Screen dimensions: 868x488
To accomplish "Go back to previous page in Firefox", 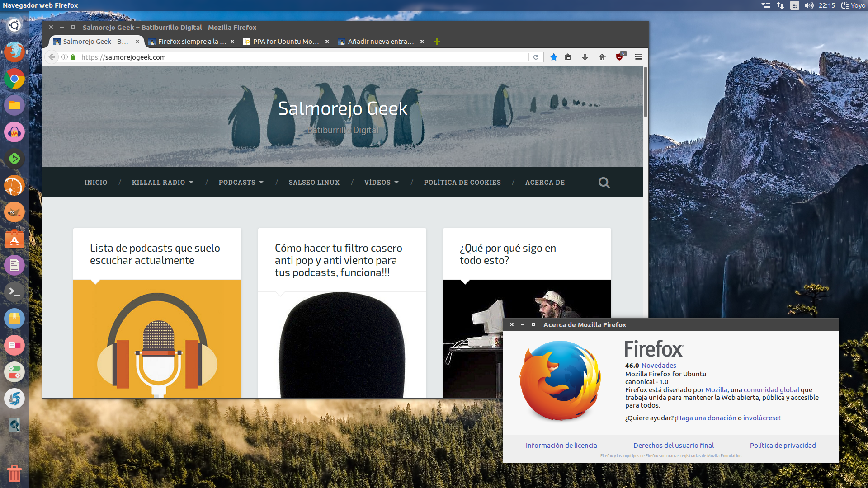I will [x=52, y=57].
